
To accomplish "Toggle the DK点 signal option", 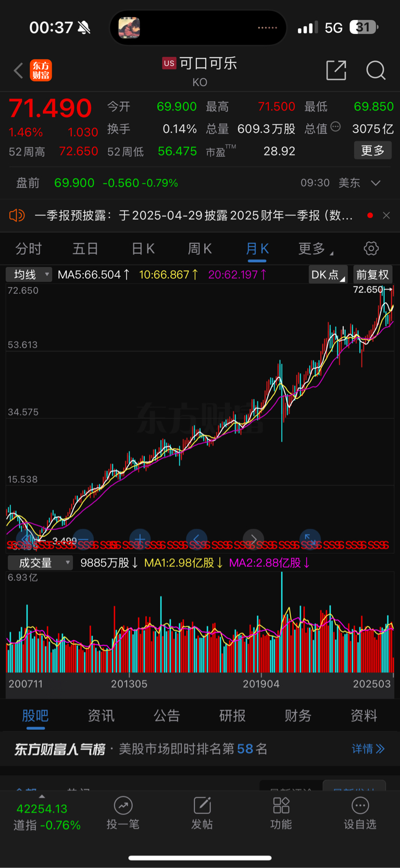I will click(x=328, y=275).
